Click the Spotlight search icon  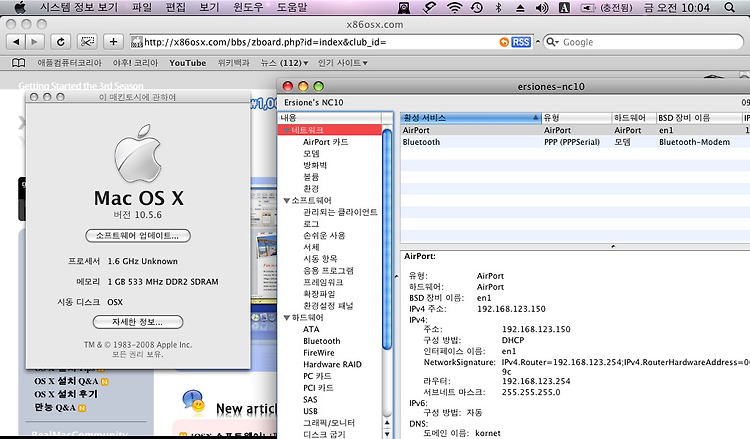tap(729, 7)
